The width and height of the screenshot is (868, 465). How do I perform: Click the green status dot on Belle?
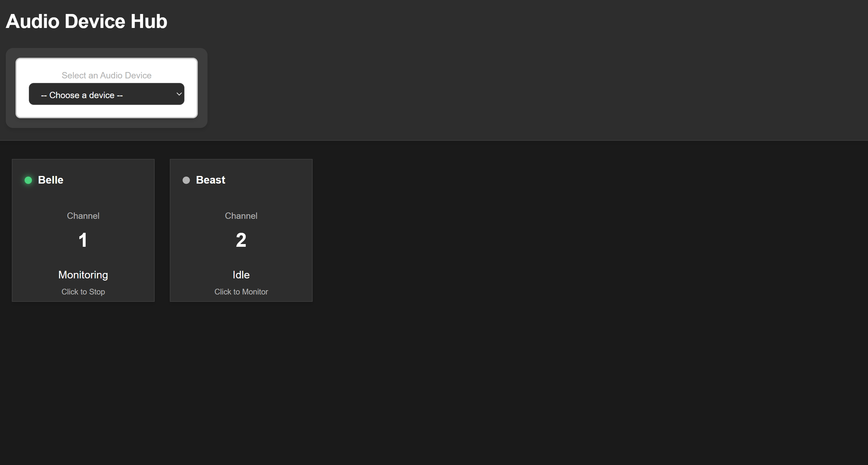[x=28, y=180]
